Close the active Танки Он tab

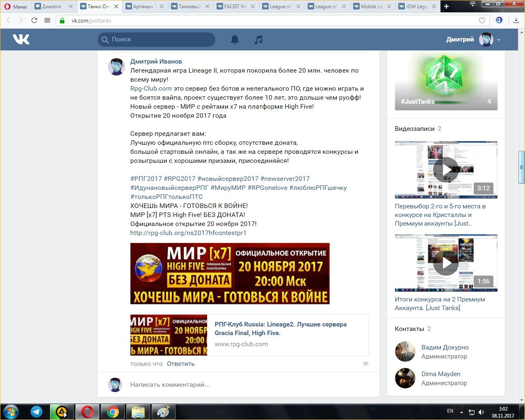click(116, 6)
